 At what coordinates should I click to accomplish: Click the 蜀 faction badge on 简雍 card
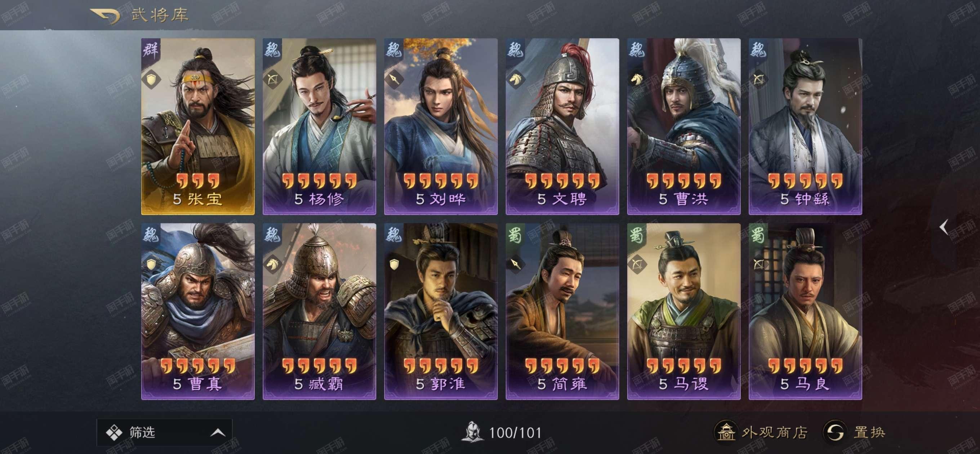tap(515, 235)
